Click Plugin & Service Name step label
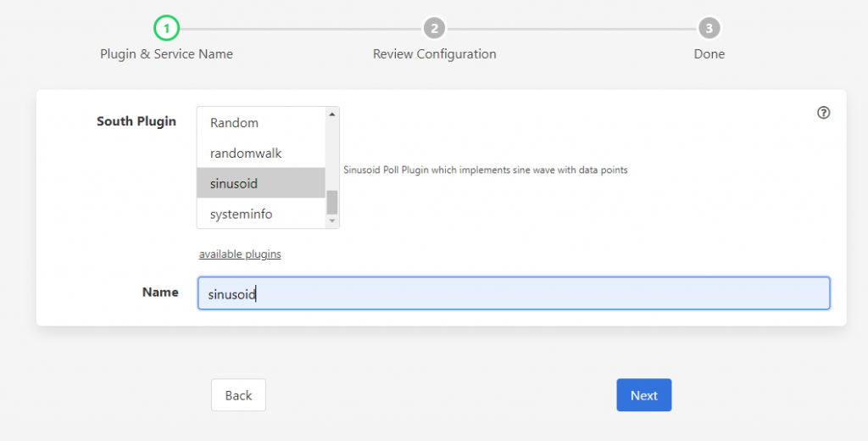The height and width of the screenshot is (441, 868). (166, 53)
